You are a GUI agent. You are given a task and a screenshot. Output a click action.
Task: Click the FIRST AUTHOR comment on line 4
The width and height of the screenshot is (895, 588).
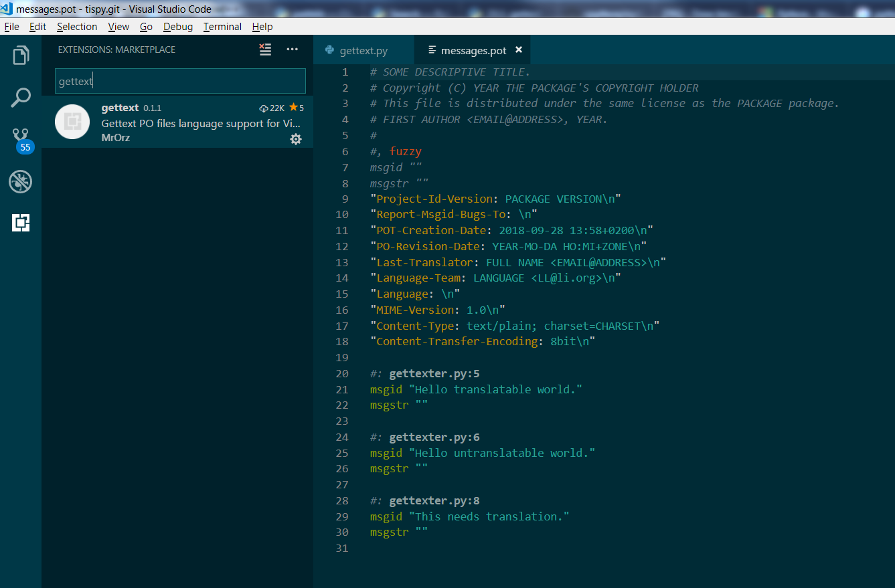(489, 120)
